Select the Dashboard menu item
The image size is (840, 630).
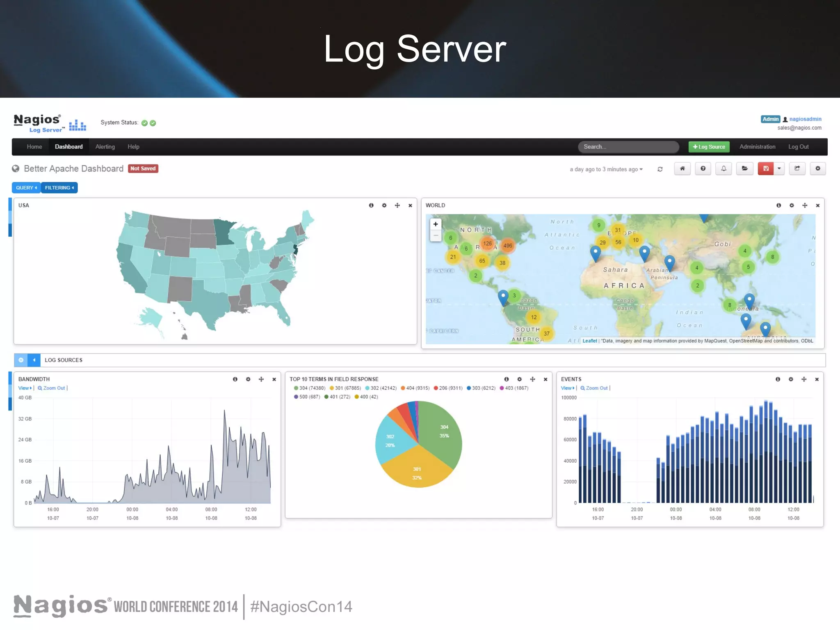(x=69, y=147)
